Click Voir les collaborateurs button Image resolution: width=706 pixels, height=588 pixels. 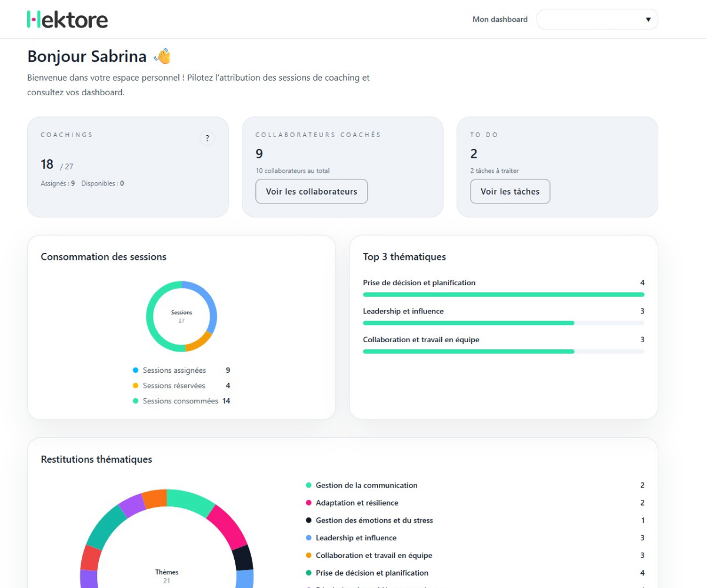[311, 192]
